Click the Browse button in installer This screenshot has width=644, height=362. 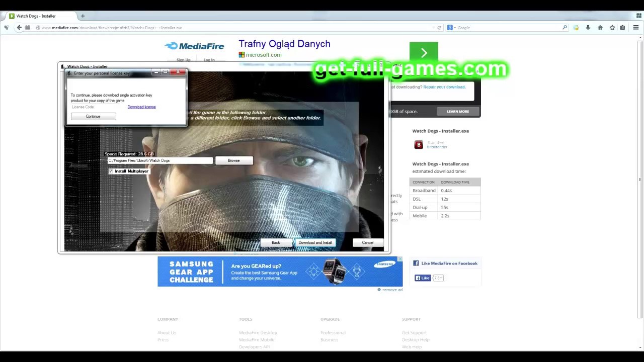pyautogui.click(x=233, y=161)
